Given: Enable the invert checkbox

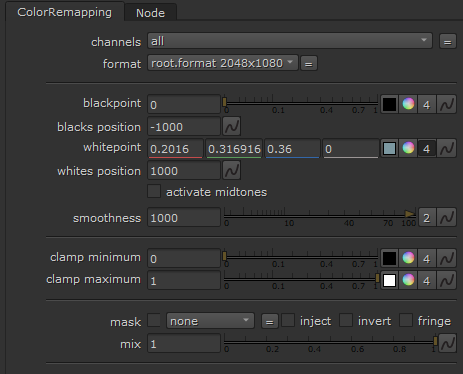Looking at the screenshot, I should coord(346,320).
